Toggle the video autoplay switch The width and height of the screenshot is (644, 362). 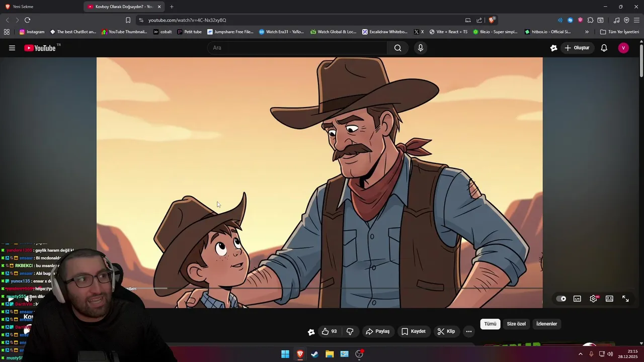[x=561, y=299]
